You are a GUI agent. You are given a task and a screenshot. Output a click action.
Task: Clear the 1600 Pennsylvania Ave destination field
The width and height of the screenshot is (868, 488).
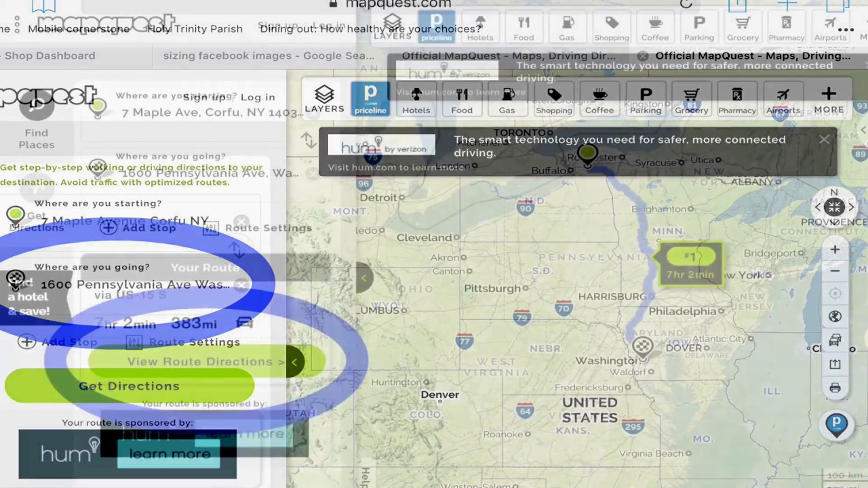(x=242, y=285)
